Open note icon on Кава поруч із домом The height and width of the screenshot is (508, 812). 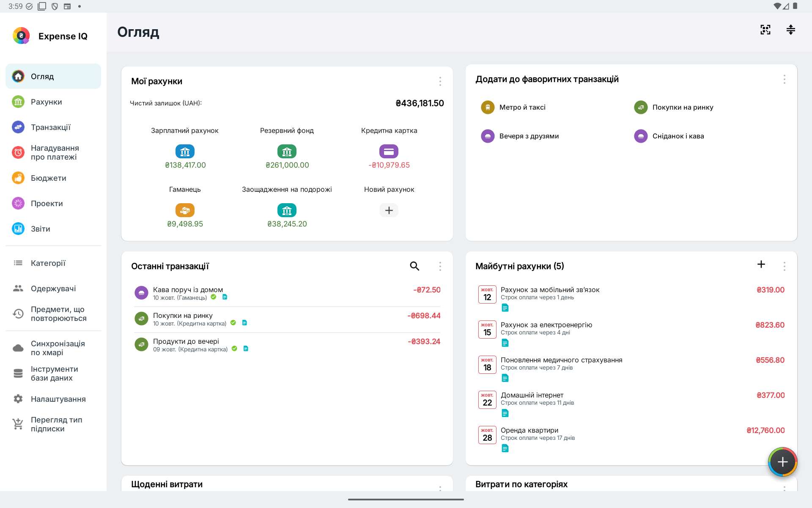225,297
